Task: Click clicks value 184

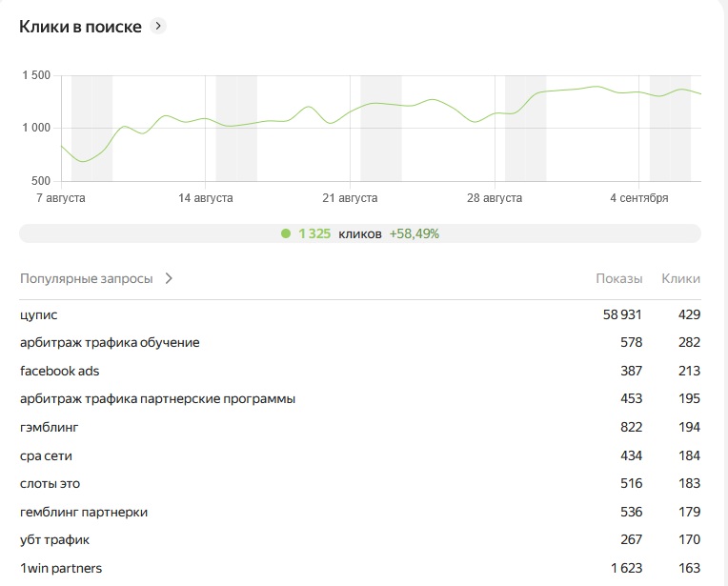Action: 690,456
